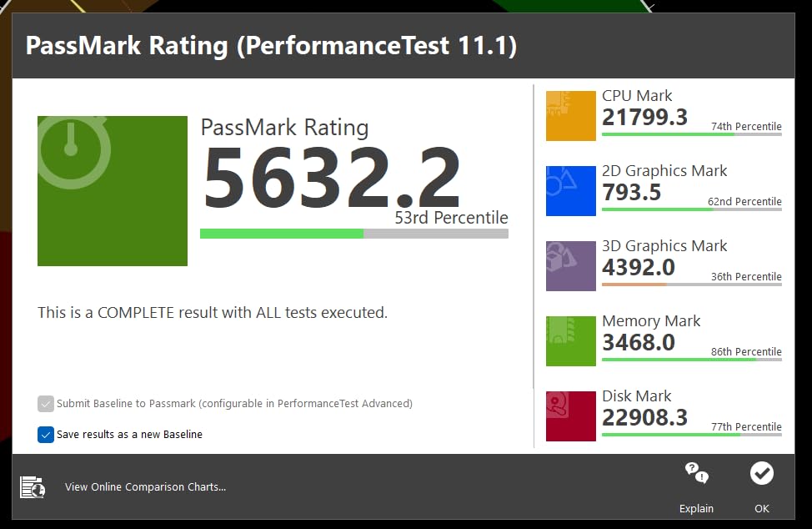Viewport: 812px width, 529px height.
Task: Click the 74th Percentile label
Action: [x=746, y=127]
